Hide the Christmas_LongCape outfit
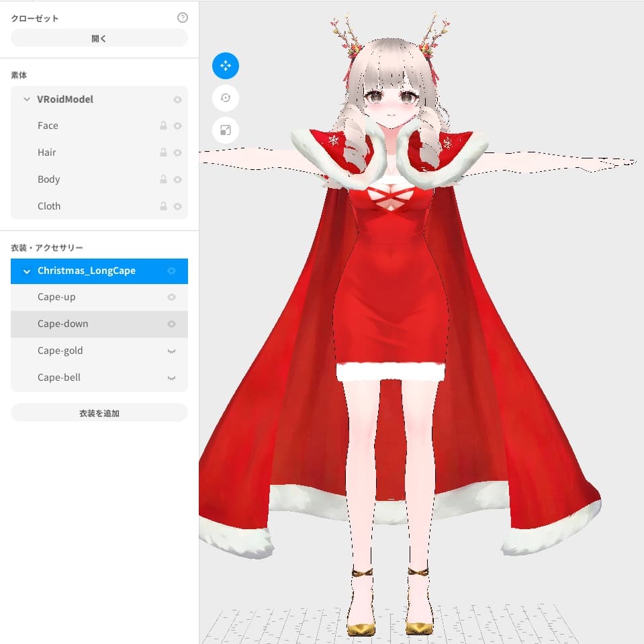 (x=171, y=271)
